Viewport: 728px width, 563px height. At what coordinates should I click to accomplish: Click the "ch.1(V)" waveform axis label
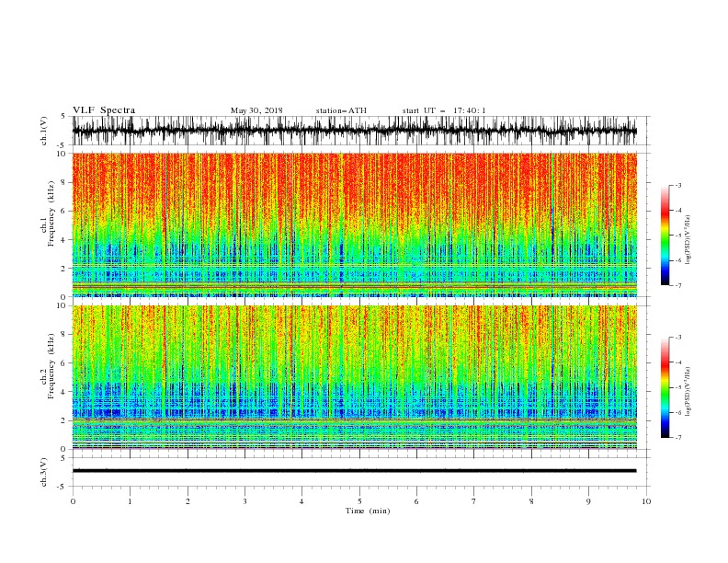click(x=44, y=131)
